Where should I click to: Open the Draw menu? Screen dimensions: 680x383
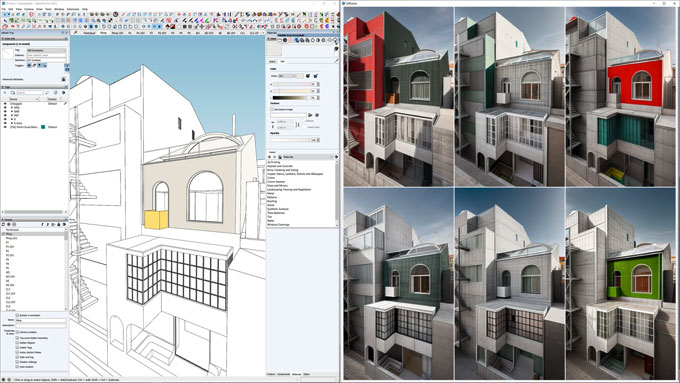click(39, 9)
